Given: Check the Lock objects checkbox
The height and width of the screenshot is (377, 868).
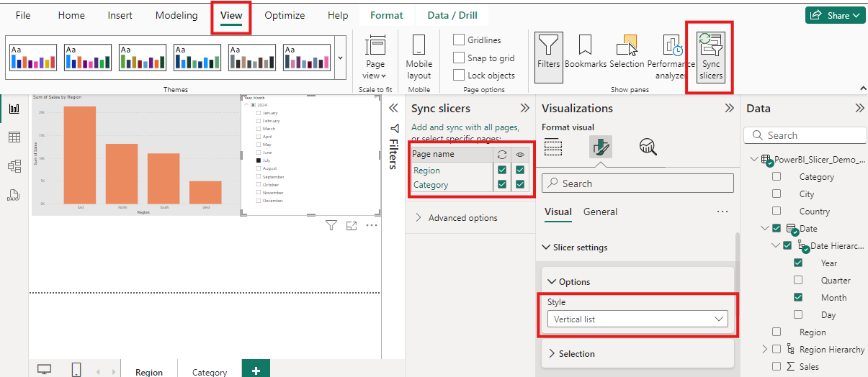Looking at the screenshot, I should click(x=459, y=75).
